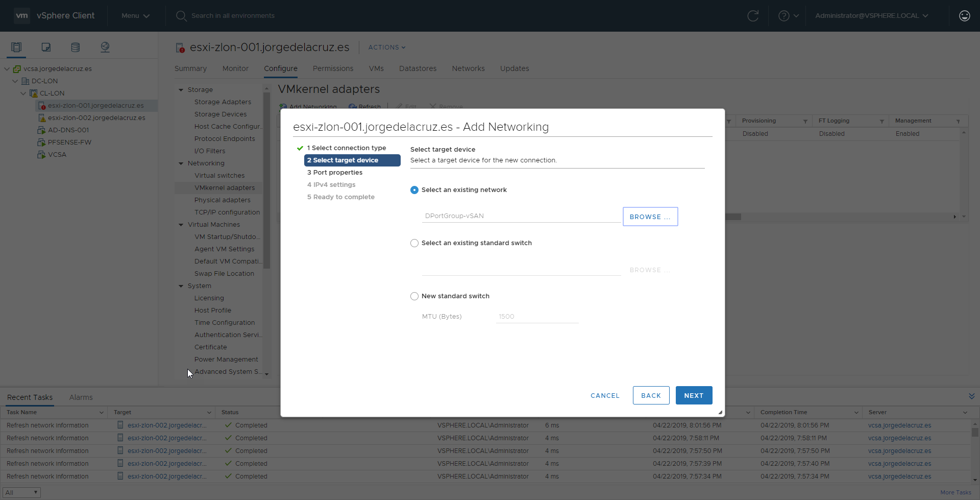The width and height of the screenshot is (980, 500).
Task: Click the search in all environments field
Action: pyautogui.click(x=233, y=16)
